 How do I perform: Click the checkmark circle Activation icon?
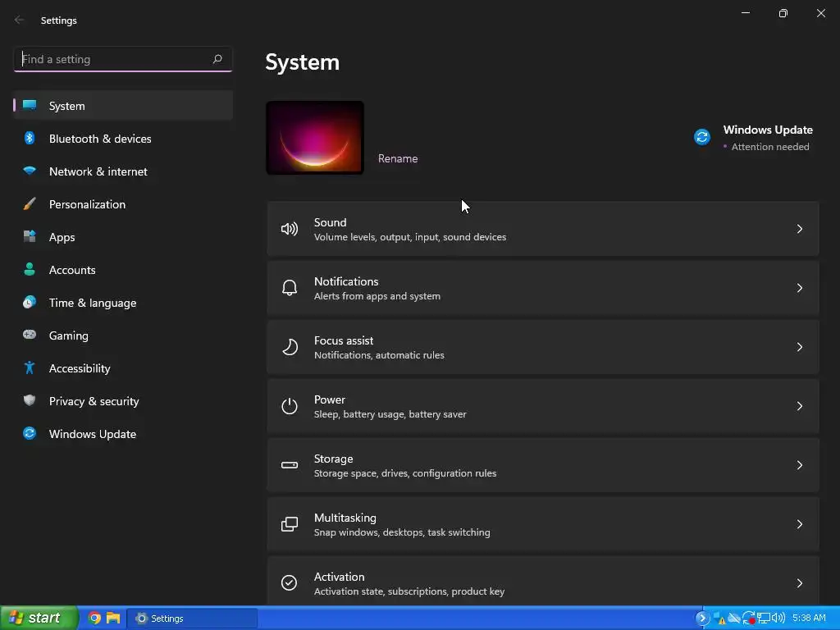290,583
